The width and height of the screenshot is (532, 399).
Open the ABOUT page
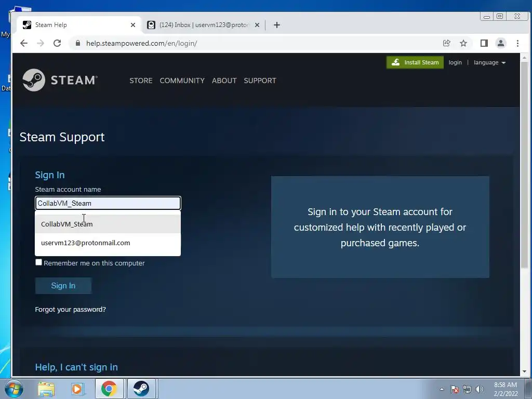(224, 81)
